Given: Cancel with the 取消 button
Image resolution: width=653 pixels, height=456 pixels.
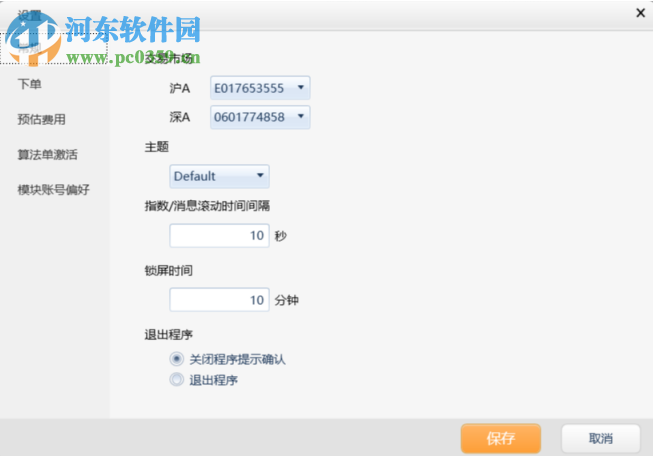Looking at the screenshot, I should tap(601, 438).
